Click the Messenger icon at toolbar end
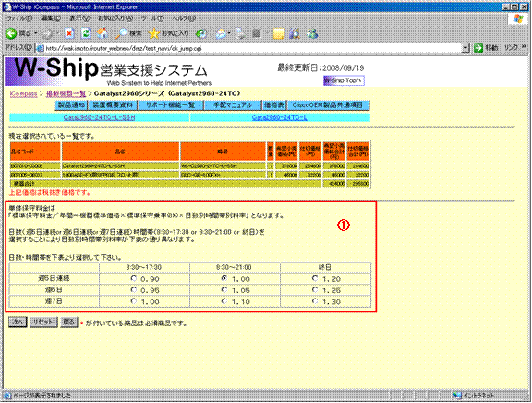Viewport: 532px width, 403px height. click(x=312, y=33)
